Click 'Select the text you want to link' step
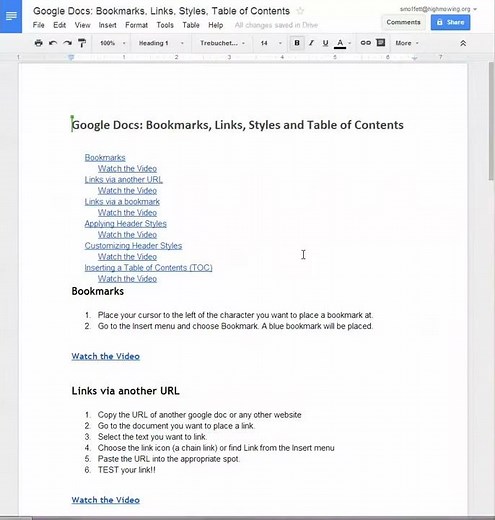495x520 pixels. tap(152, 437)
